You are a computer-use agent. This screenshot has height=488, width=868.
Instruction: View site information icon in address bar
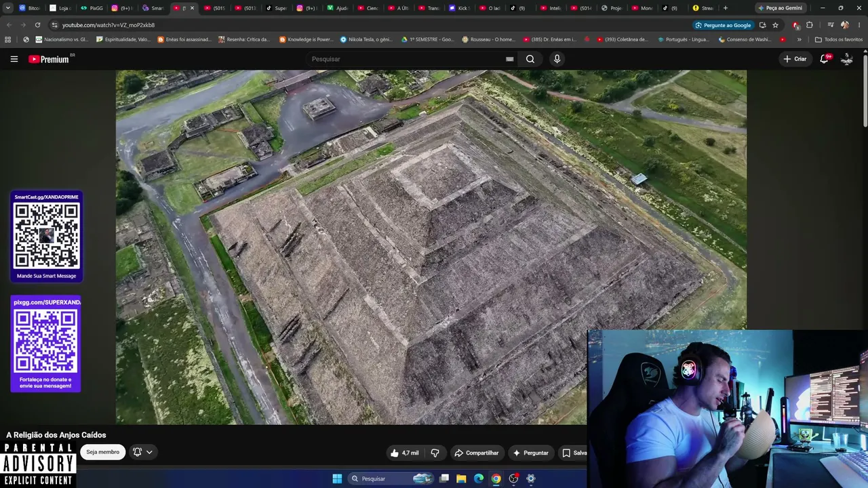(x=54, y=25)
